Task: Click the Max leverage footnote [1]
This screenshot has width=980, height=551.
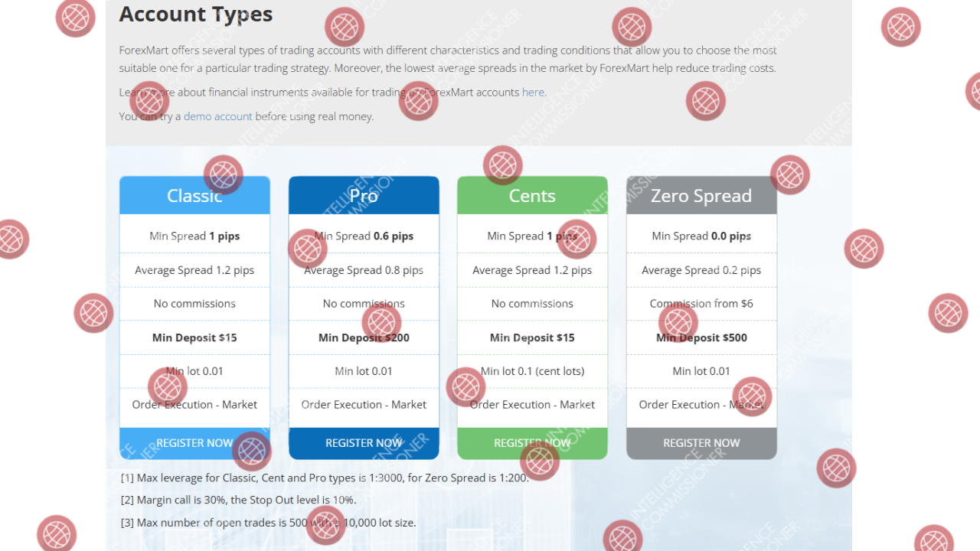Action: click(x=325, y=478)
